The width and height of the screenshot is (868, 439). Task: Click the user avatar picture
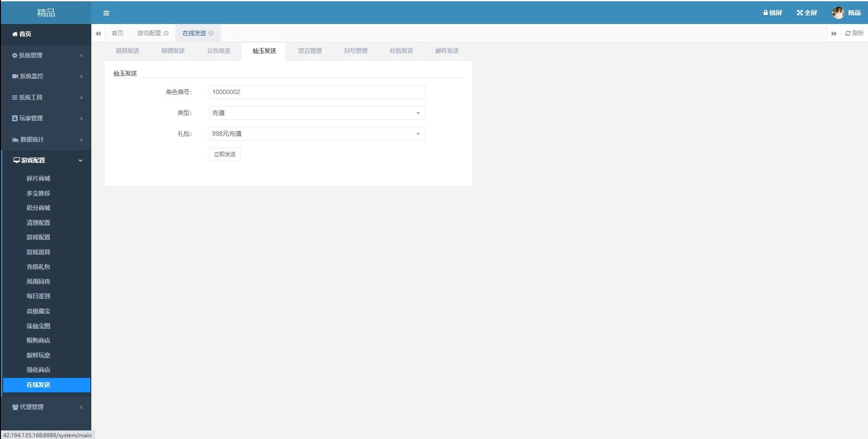tap(838, 13)
